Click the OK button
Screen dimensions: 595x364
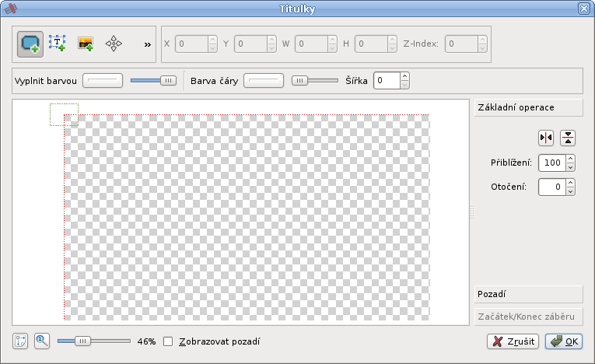point(564,341)
